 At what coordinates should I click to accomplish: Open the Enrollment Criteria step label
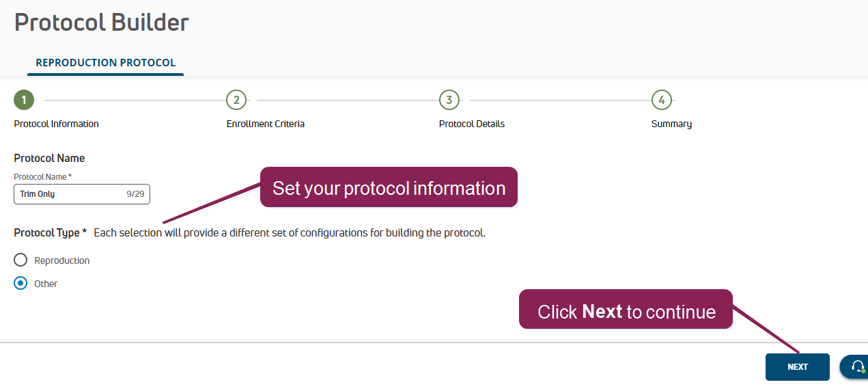[265, 124]
